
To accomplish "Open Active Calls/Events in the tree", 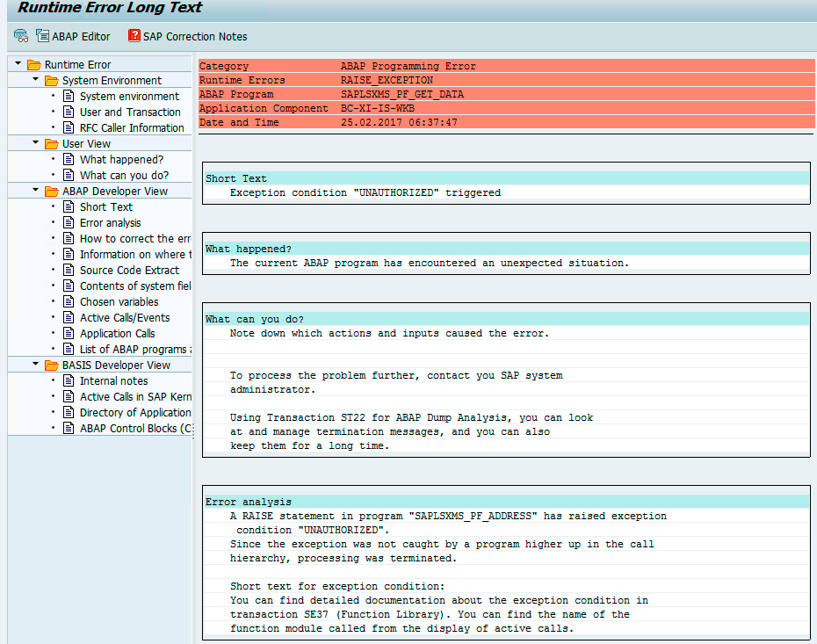I will (x=125, y=318).
